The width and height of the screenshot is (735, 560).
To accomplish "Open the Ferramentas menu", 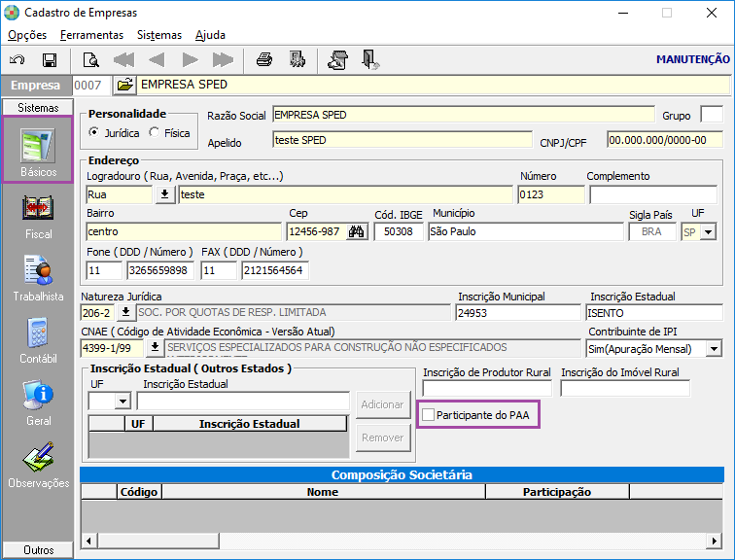I will [91, 35].
